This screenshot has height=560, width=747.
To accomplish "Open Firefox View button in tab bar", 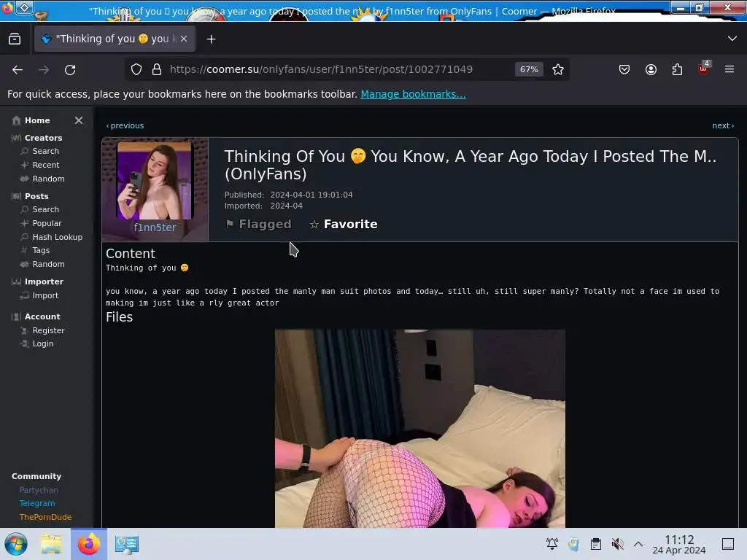I will 15,39.
